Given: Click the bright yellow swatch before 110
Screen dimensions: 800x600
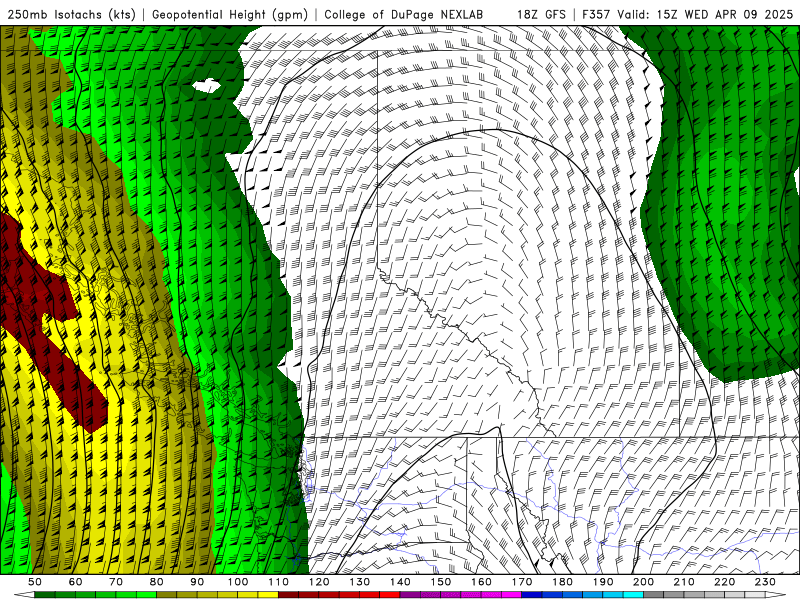Looking at the screenshot, I should coord(268,595).
